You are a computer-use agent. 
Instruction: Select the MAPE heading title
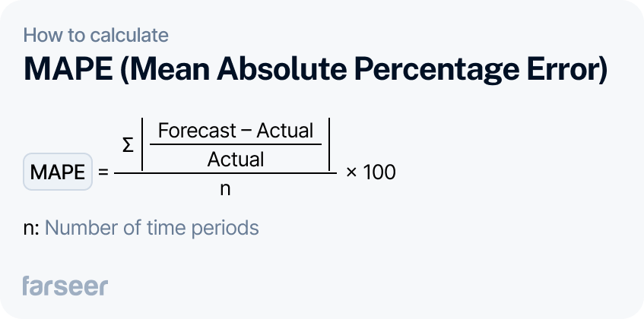316,70
